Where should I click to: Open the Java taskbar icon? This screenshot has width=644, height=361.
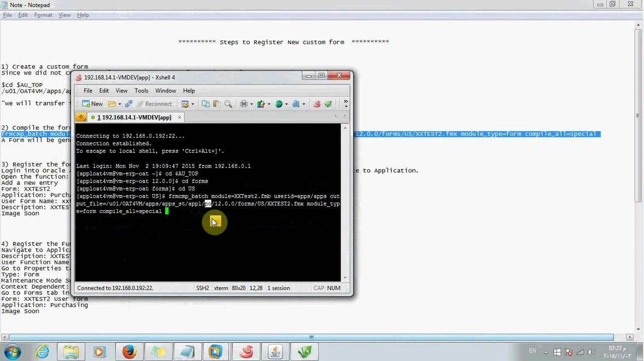click(275, 351)
